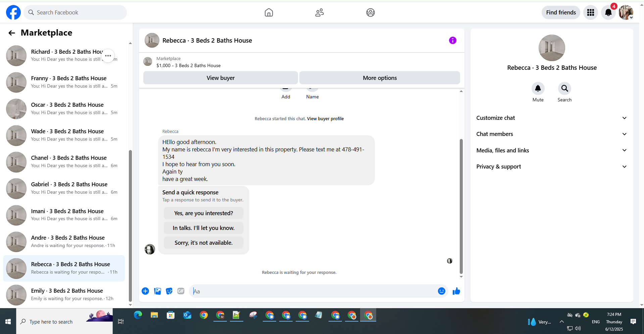Click the ENG language indicator
Image resolution: width=644 pixels, height=334 pixels.
596,322
